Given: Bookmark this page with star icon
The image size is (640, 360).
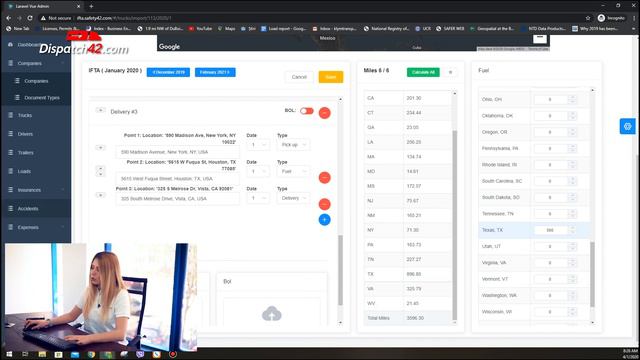Looking at the screenshot, I should click(x=588, y=18).
